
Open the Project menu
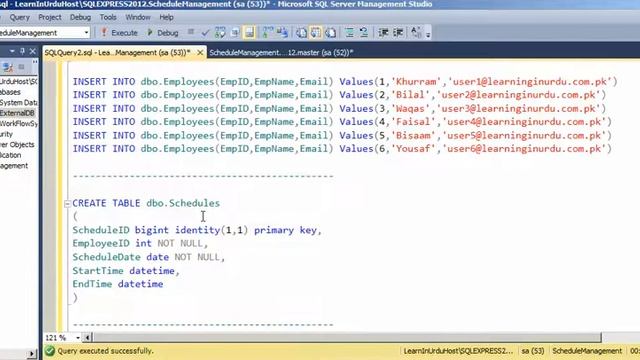49,17
